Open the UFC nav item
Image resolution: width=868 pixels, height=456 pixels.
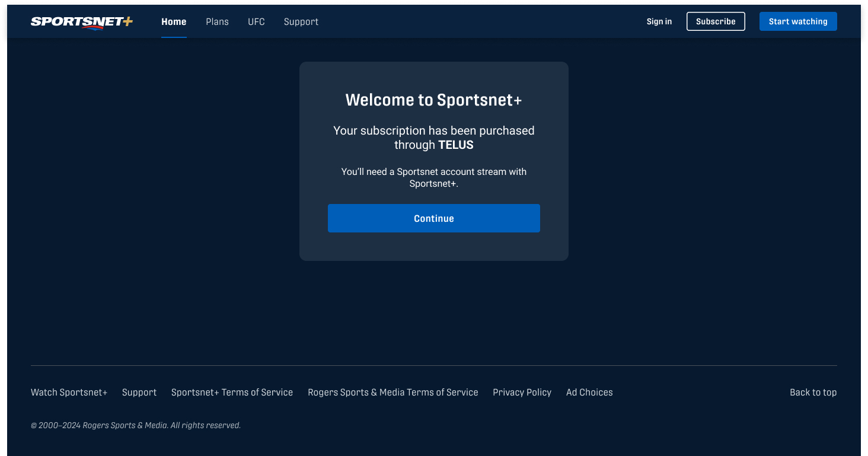(x=256, y=22)
